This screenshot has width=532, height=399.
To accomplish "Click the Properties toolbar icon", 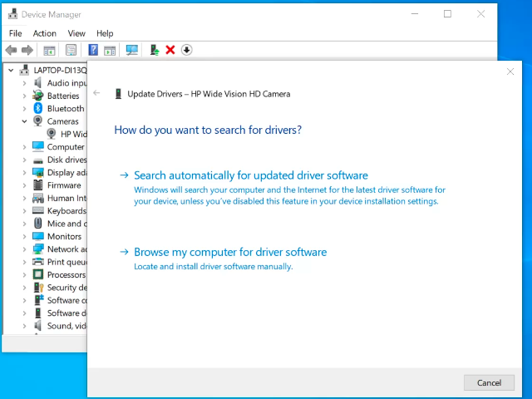I will click(x=71, y=50).
